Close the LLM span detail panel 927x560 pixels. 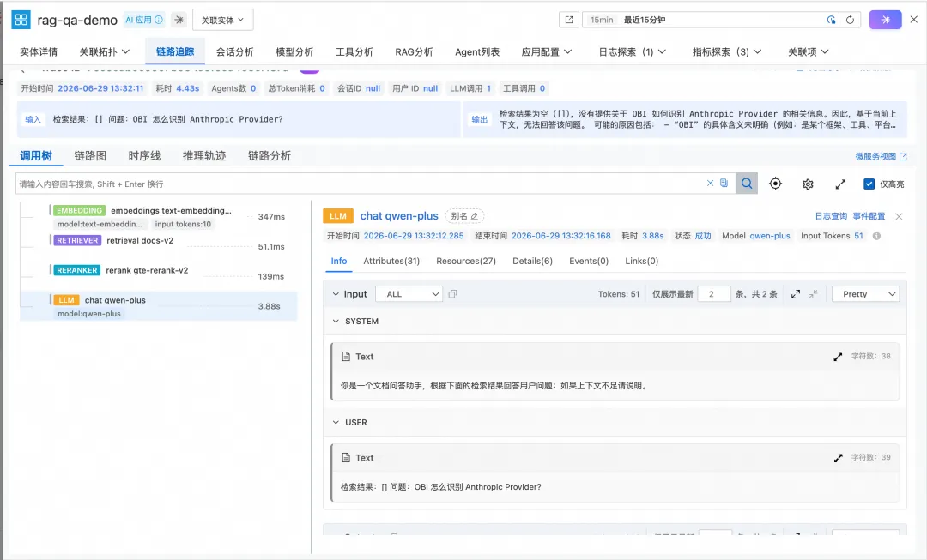click(x=899, y=216)
